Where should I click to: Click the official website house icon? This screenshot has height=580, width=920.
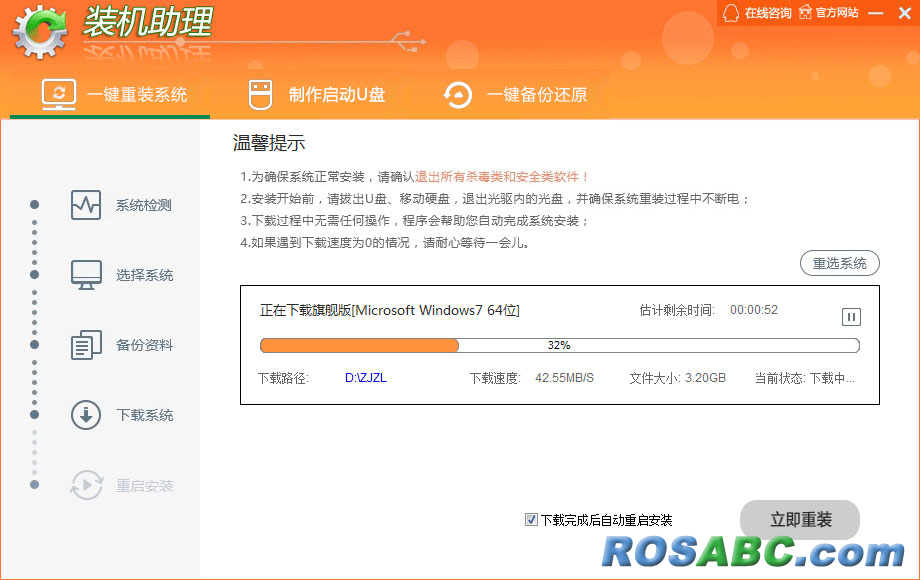pyautogui.click(x=806, y=12)
